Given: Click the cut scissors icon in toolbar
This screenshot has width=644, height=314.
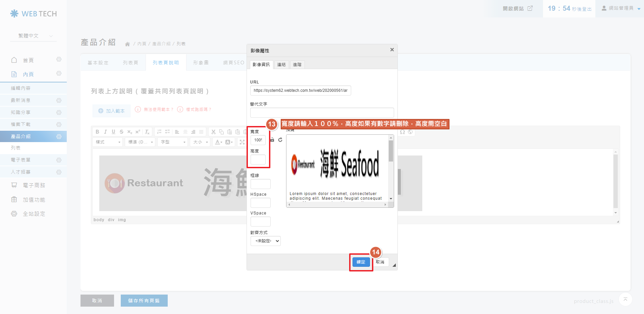Looking at the screenshot, I should click(x=213, y=132).
